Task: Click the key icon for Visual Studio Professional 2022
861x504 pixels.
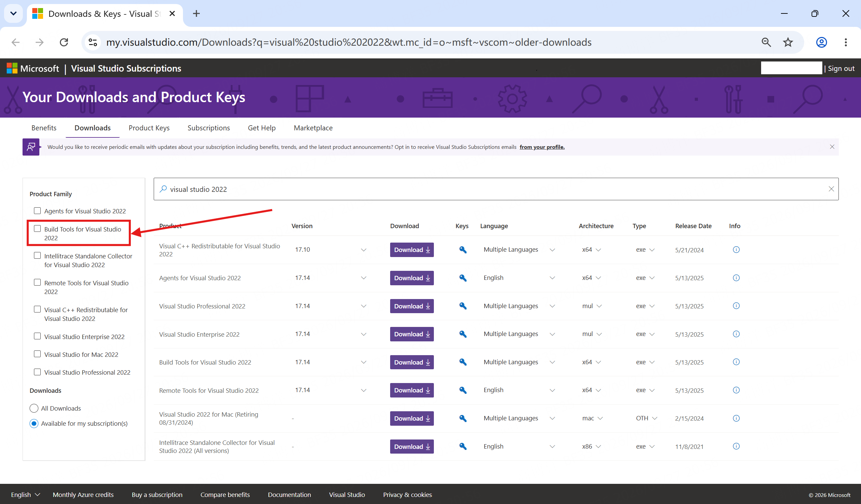Action: coord(462,306)
